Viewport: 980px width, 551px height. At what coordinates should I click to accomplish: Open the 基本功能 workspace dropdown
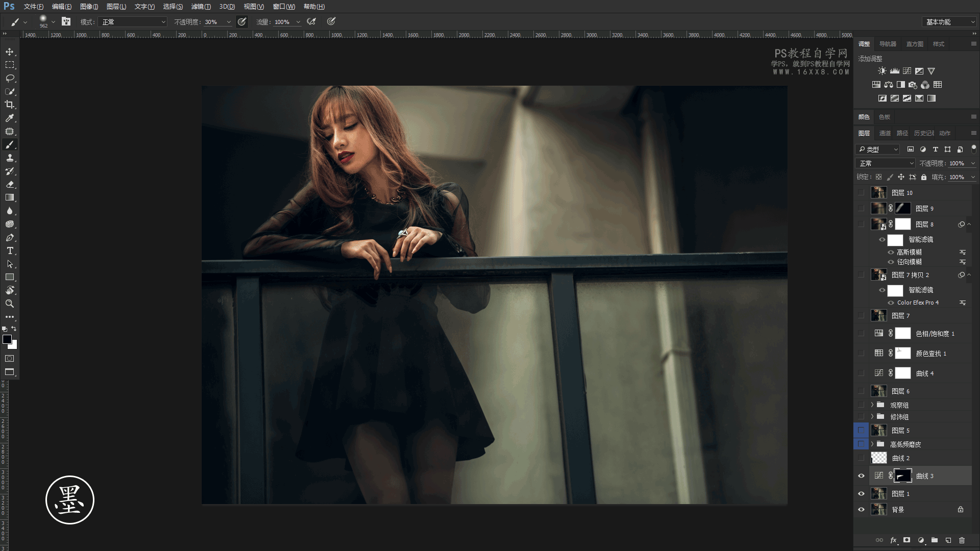point(949,22)
